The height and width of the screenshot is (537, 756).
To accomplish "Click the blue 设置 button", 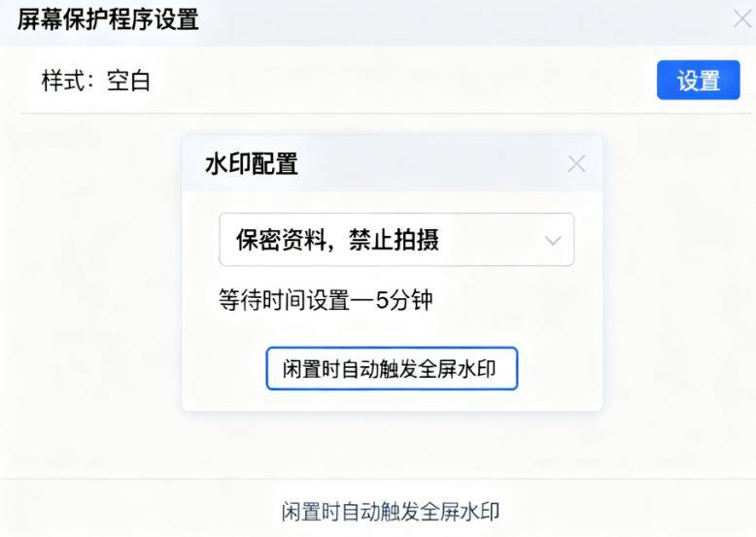I will tap(698, 81).
